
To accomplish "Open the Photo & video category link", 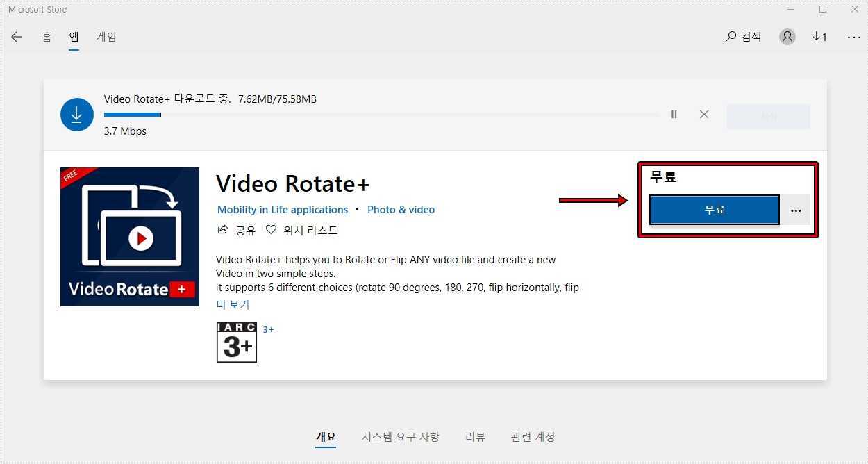I will [401, 210].
